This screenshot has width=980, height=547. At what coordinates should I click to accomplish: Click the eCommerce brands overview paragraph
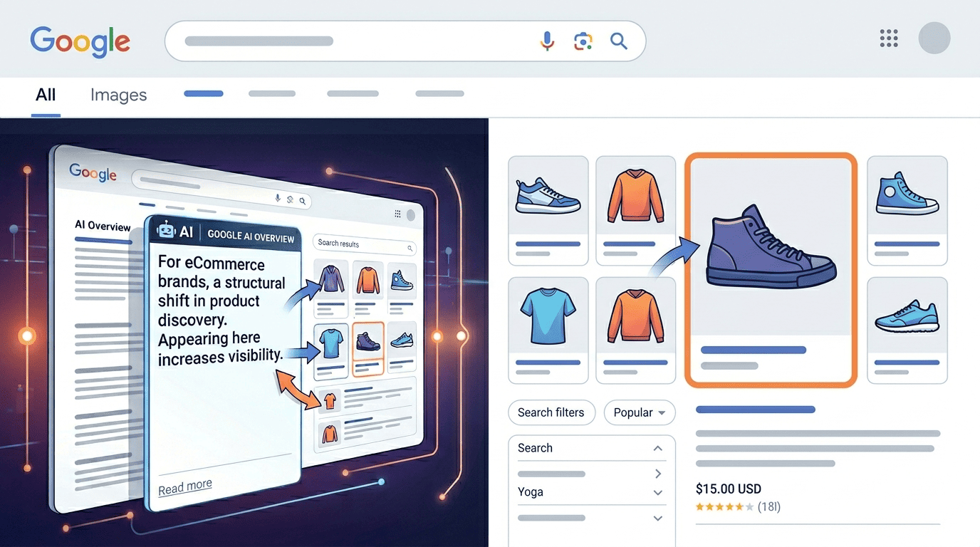[221, 311]
